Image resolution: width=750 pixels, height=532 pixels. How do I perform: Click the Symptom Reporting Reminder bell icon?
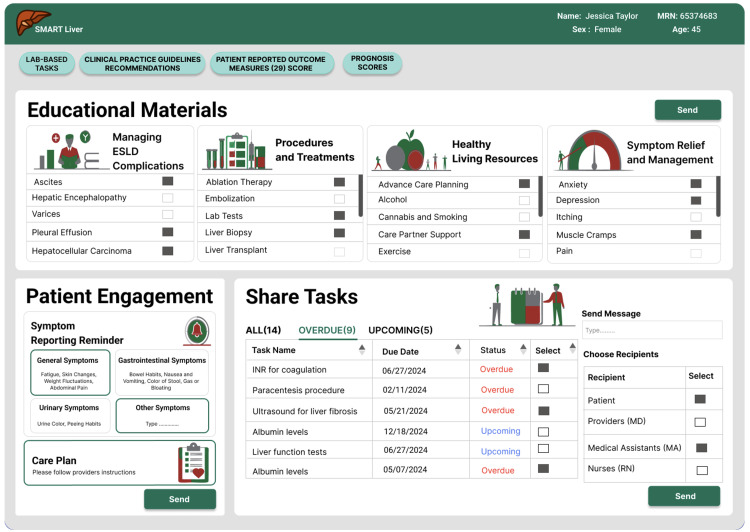(197, 330)
